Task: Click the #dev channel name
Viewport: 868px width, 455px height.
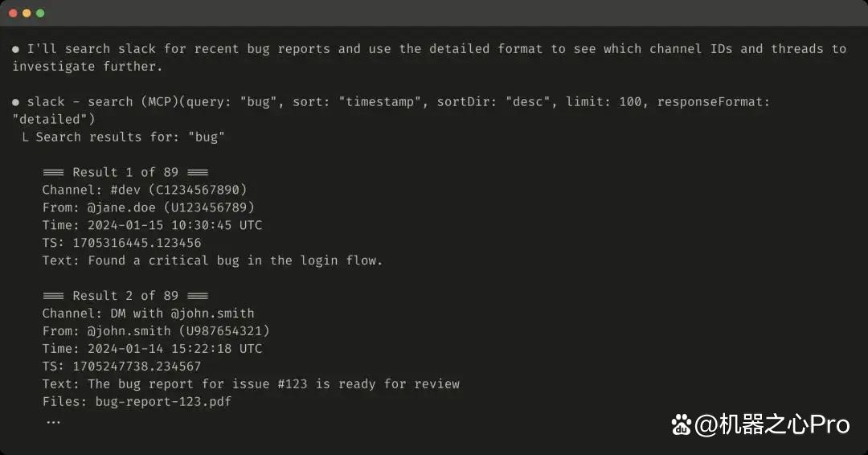Action: point(125,190)
